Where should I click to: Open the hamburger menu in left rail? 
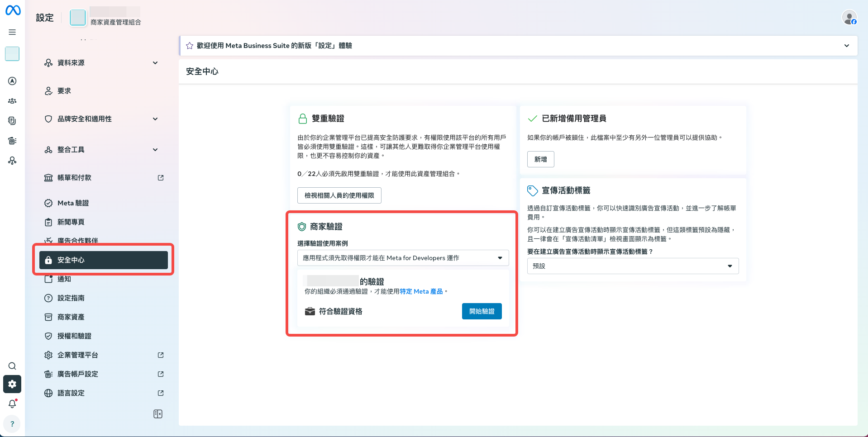tap(12, 32)
